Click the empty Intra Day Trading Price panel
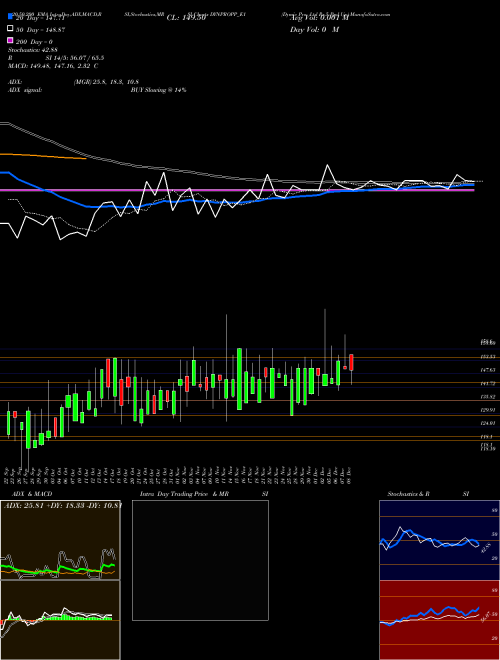Viewport: 500px width, 660px height. [x=200, y=560]
